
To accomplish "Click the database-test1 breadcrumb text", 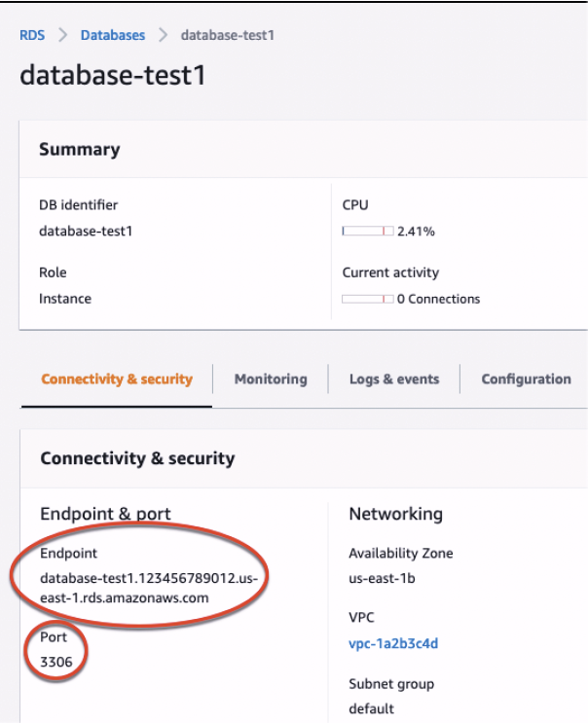I will [228, 35].
